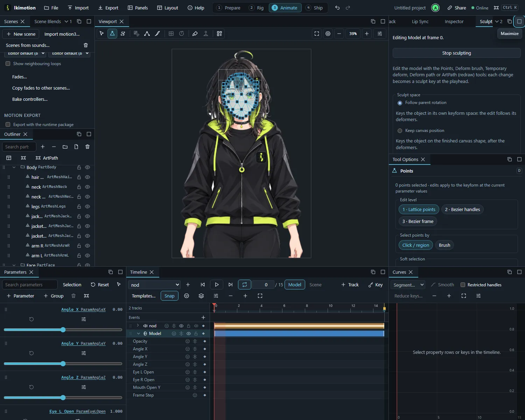Click the Angle X slider handle
This screenshot has width=525, height=420.
coord(63,330)
